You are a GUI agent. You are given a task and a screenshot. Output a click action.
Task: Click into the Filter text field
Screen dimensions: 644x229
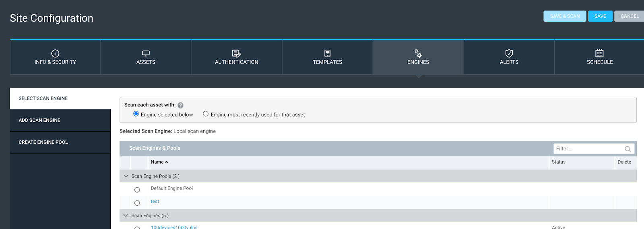pos(588,149)
